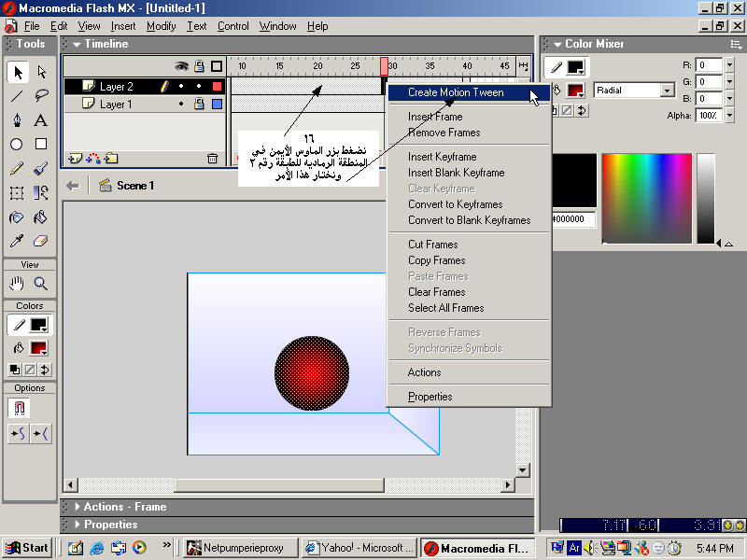This screenshot has width=747, height=560.
Task: Open the Modify menu
Action: (x=161, y=26)
